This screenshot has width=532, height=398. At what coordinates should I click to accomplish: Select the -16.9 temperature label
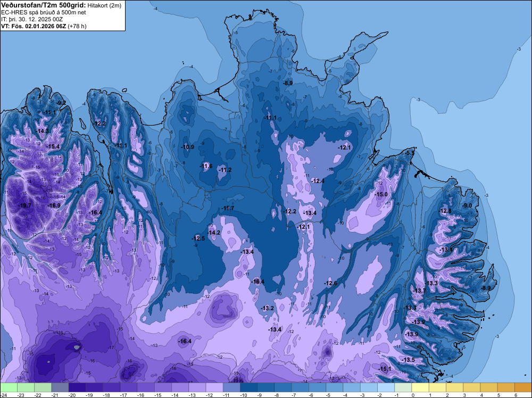(x=54, y=205)
